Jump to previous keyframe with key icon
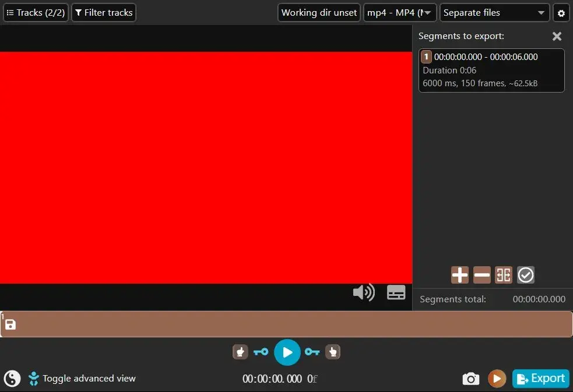 coord(261,352)
